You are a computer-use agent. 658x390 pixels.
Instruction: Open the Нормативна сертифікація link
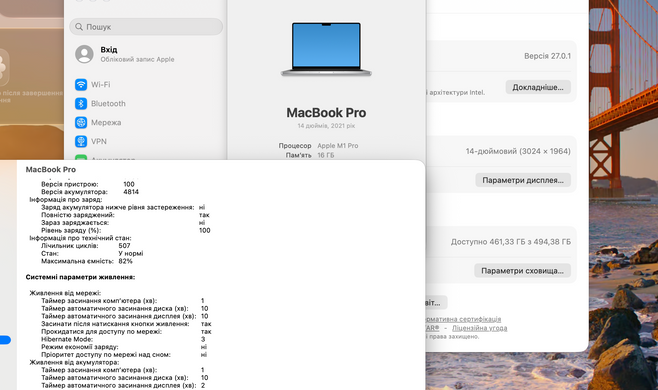pos(463,319)
